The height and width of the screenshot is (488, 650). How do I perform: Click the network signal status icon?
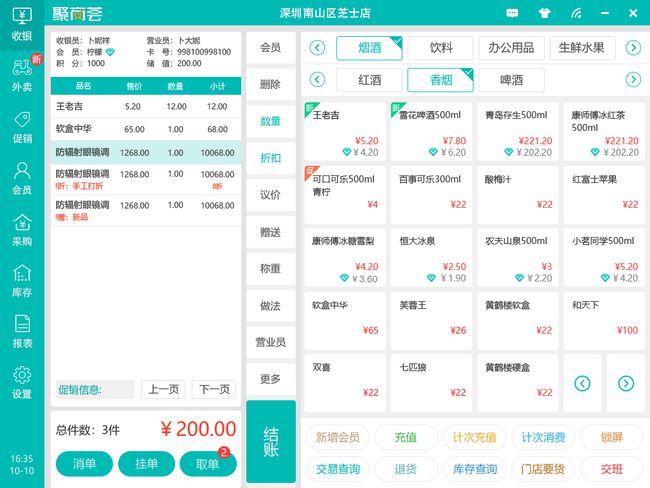click(x=576, y=14)
